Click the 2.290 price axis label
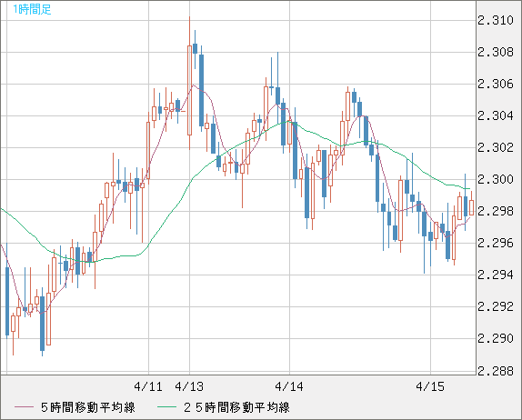522x420 pixels. click(496, 338)
